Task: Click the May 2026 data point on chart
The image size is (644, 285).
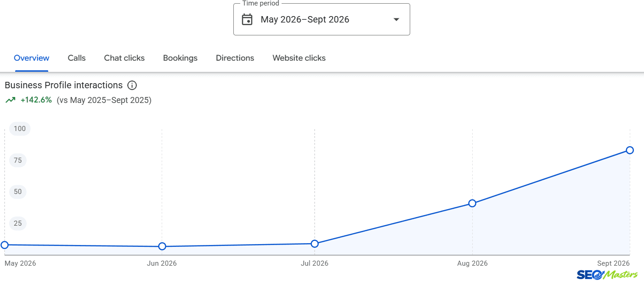Action: (x=5, y=245)
